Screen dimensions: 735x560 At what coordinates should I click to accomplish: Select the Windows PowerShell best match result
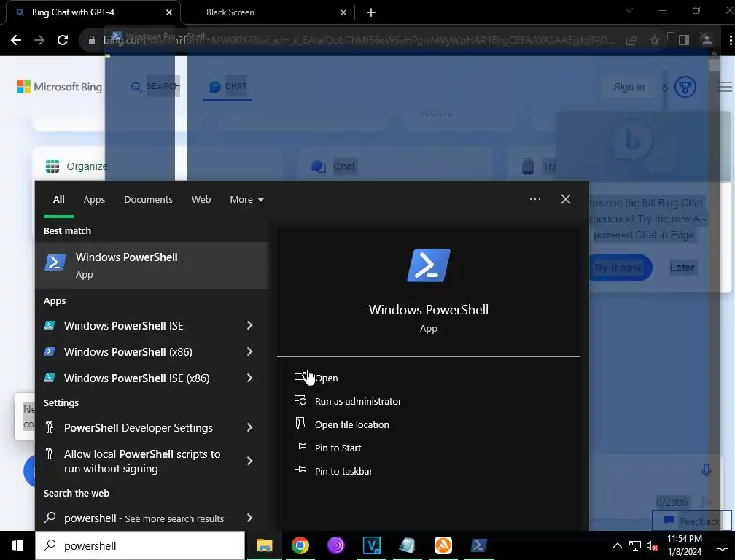152,265
